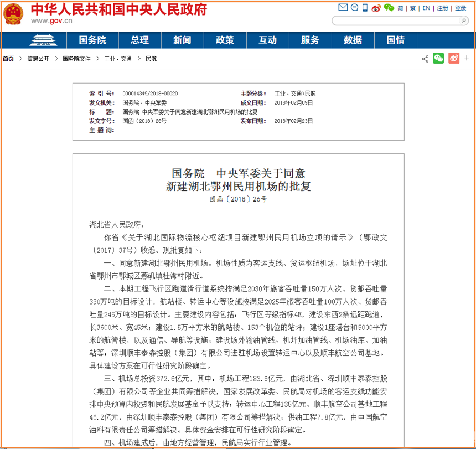Click document number 国函〔2018〕26号 in info table

tap(144, 121)
